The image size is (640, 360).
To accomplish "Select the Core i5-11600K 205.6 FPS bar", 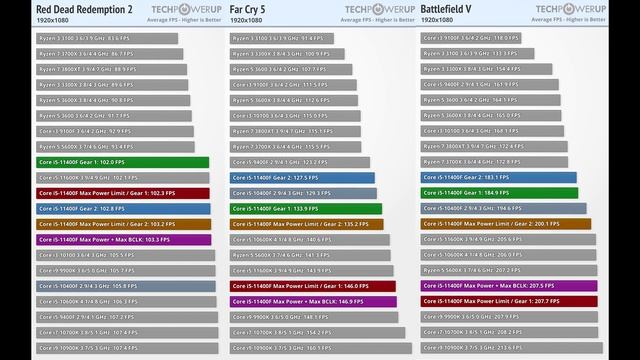I will [x=508, y=240].
